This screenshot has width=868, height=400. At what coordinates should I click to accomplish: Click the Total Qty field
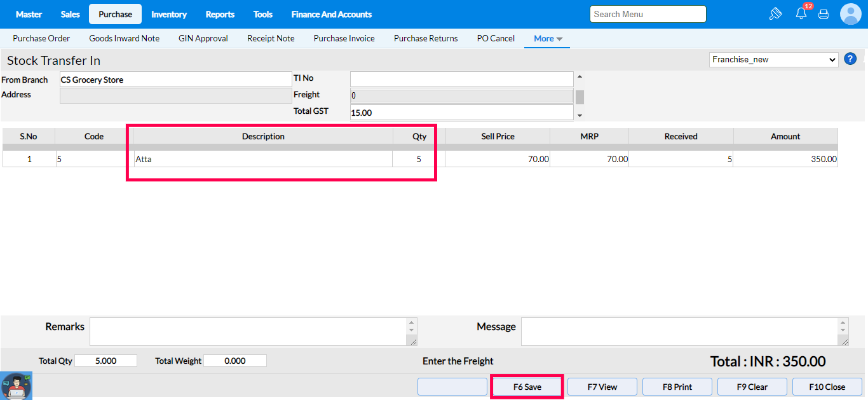[x=105, y=361]
